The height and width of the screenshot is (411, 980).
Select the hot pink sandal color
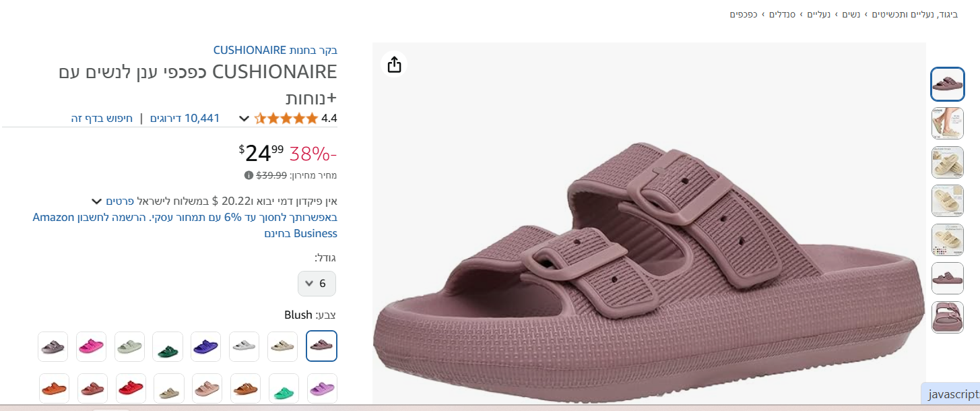pos(91,346)
